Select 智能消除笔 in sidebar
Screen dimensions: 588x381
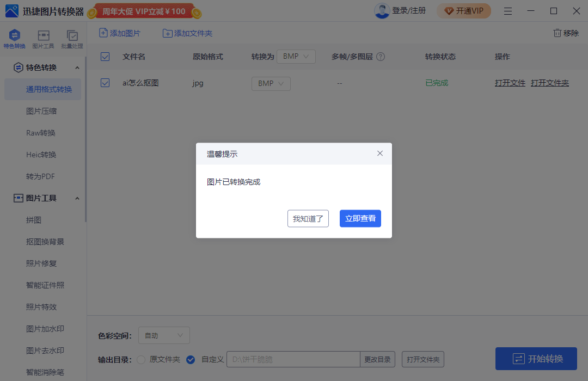click(45, 372)
